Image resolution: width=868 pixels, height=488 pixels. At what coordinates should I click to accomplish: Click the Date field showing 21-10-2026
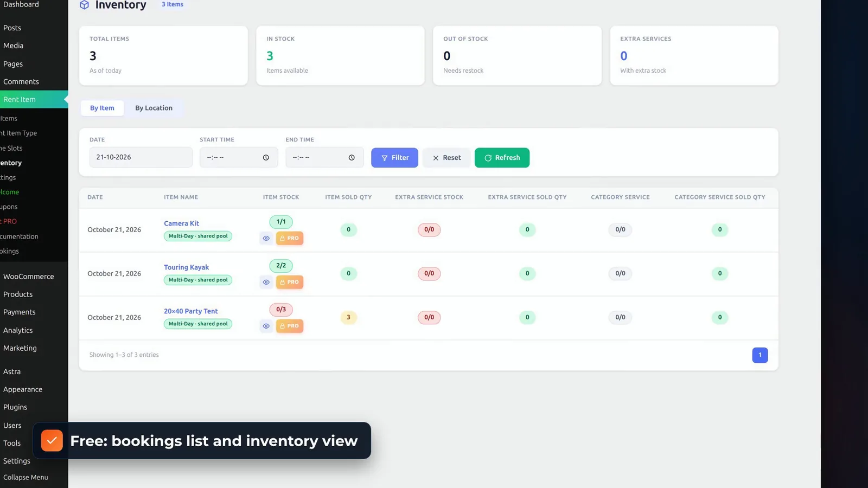click(141, 157)
